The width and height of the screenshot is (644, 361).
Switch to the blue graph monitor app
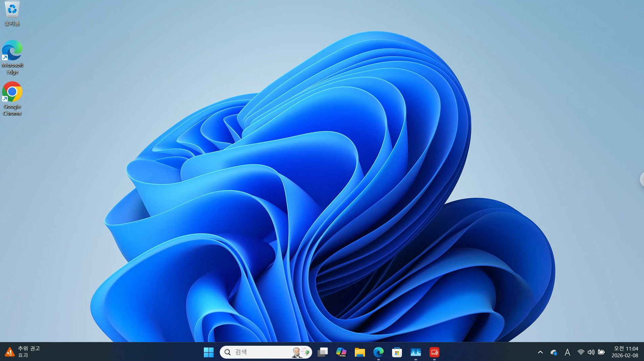coord(415,352)
